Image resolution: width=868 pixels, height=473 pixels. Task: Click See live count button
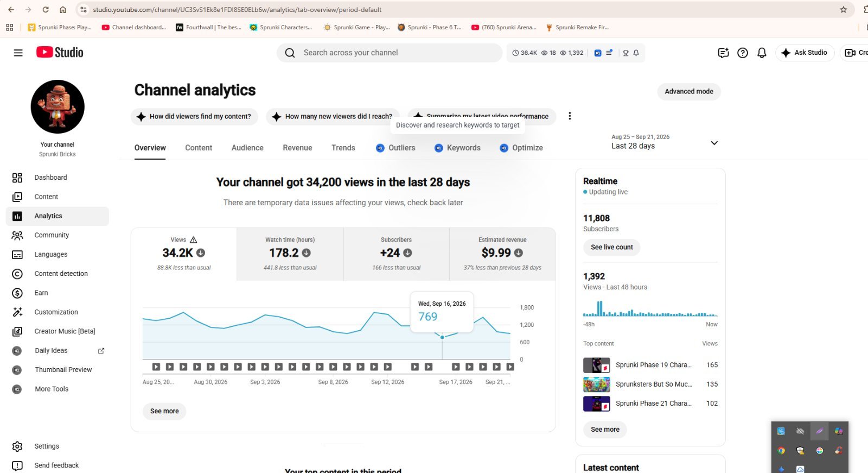(x=612, y=247)
